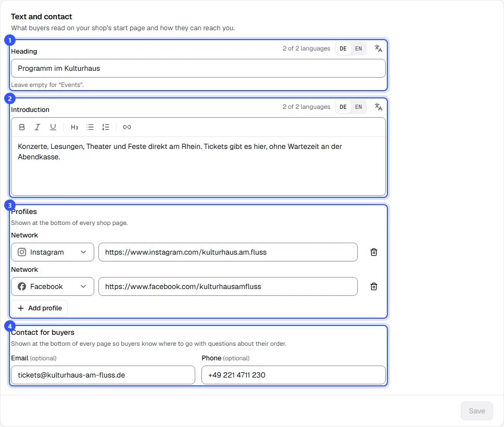The image size is (504, 427).
Task: Select the 'Text and contact' section title
Action: (42, 17)
